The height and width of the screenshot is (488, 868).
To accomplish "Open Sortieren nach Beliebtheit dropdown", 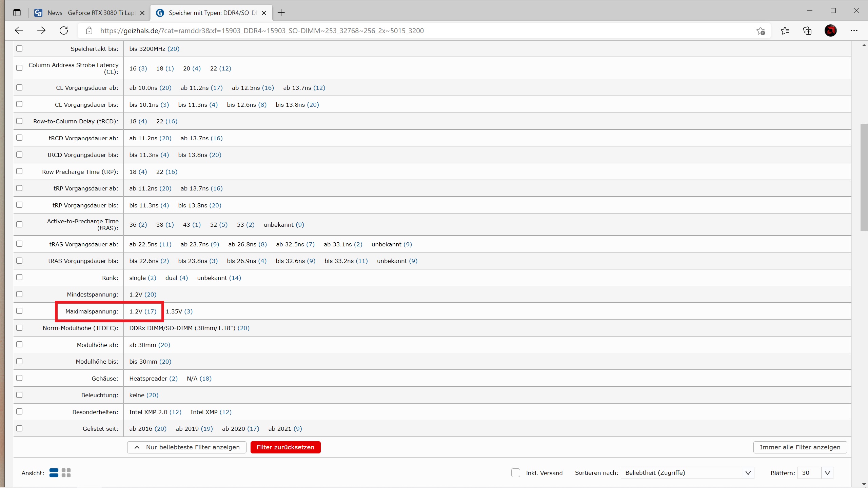I will (687, 473).
